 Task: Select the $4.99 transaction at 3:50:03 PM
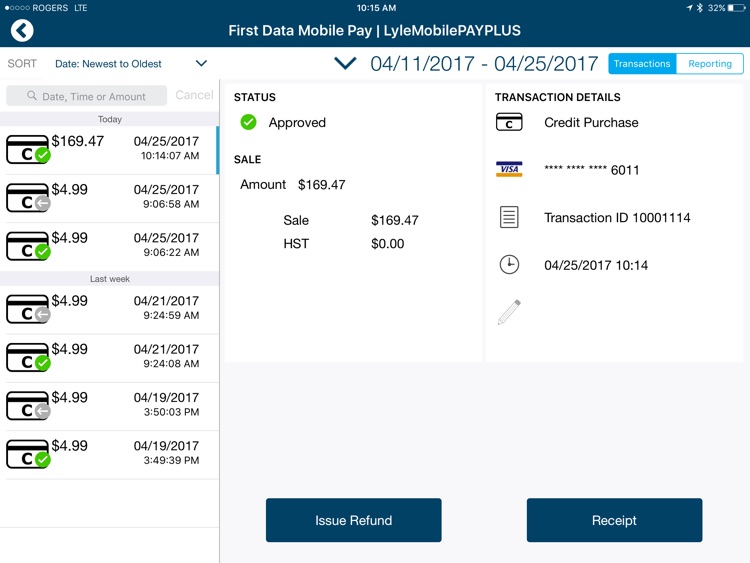(110, 407)
